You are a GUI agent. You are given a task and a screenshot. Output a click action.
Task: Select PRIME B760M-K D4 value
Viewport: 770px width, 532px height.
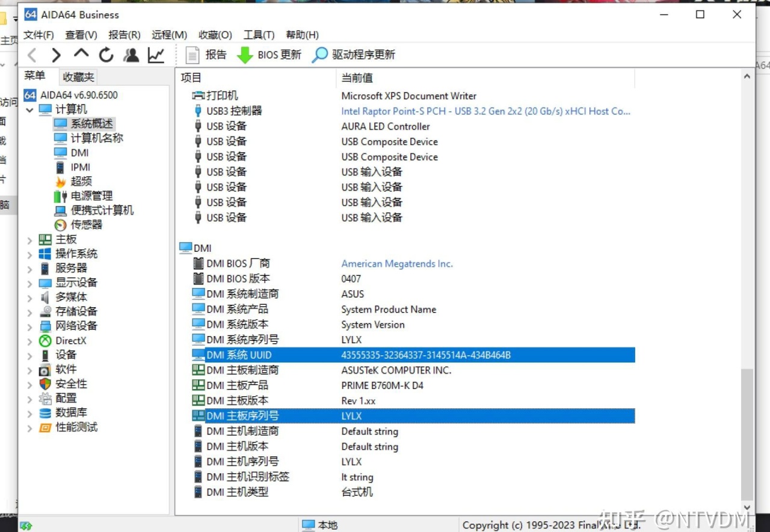tap(382, 385)
